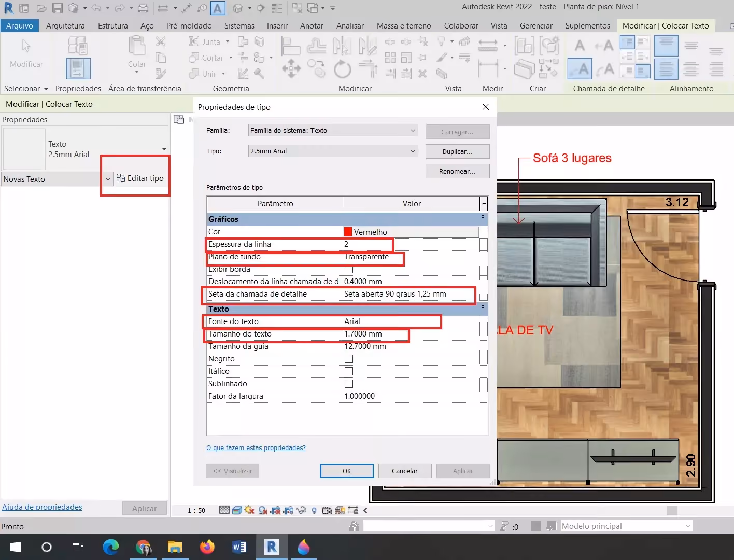This screenshot has width=734, height=560.
Task: Click the Create Group icon in Criar
Action: [x=549, y=46]
